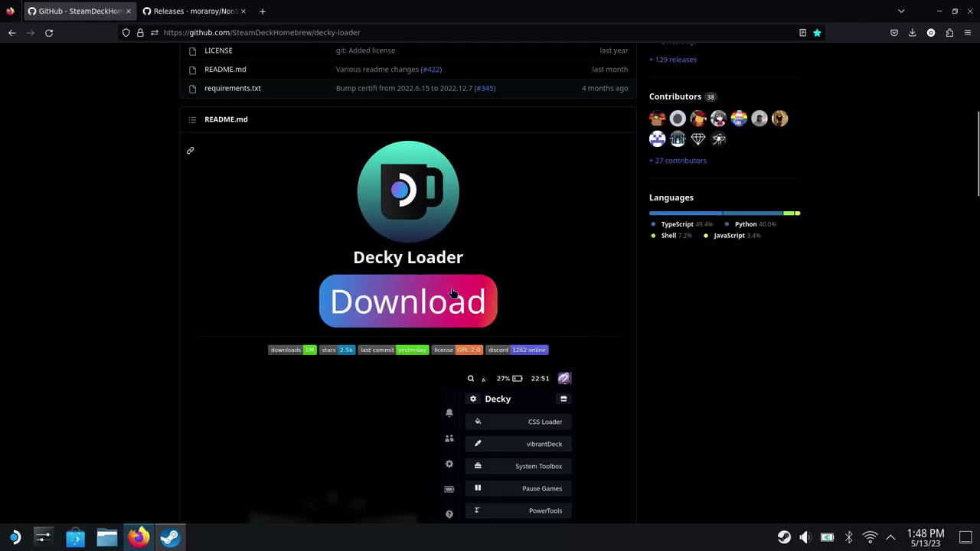Screen dimensions: 980x551
Task: Click the languages breakdown color bar
Action: pos(724,214)
